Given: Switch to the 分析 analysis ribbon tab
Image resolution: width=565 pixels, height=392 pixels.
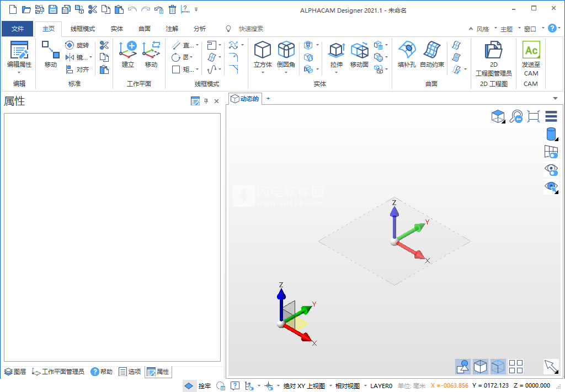Looking at the screenshot, I should [200, 29].
